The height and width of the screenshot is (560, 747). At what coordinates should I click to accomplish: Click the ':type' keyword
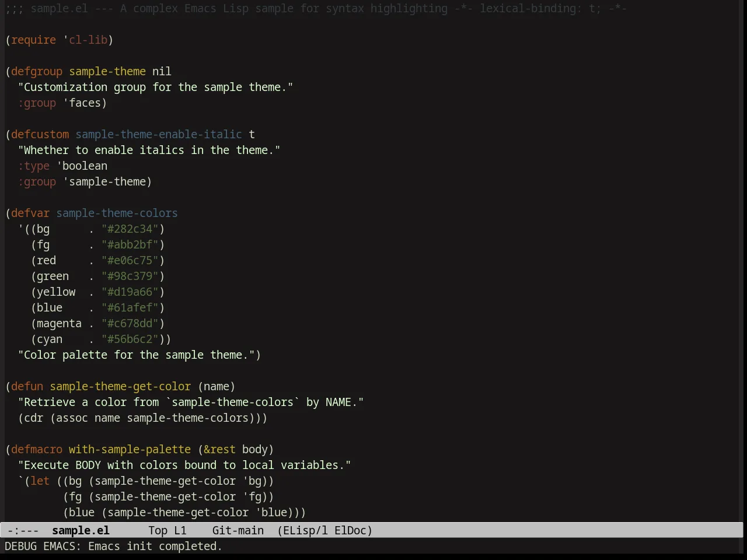point(33,166)
